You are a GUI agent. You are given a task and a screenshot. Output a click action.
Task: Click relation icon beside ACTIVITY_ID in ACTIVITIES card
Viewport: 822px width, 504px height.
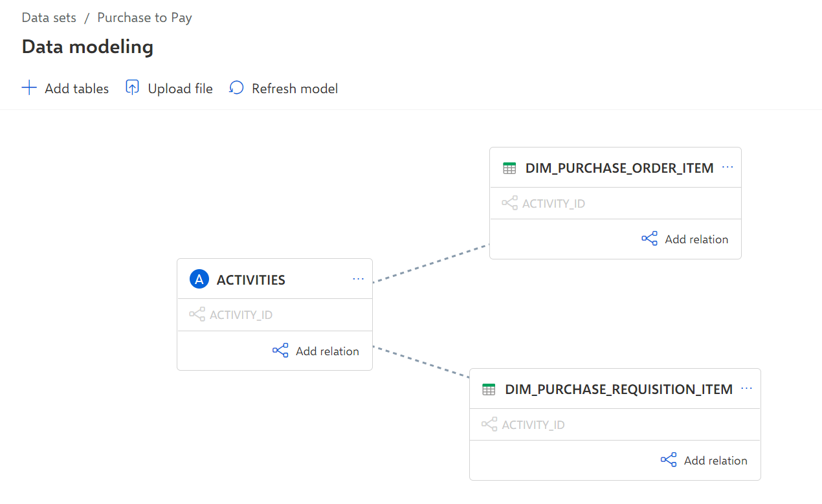197,315
